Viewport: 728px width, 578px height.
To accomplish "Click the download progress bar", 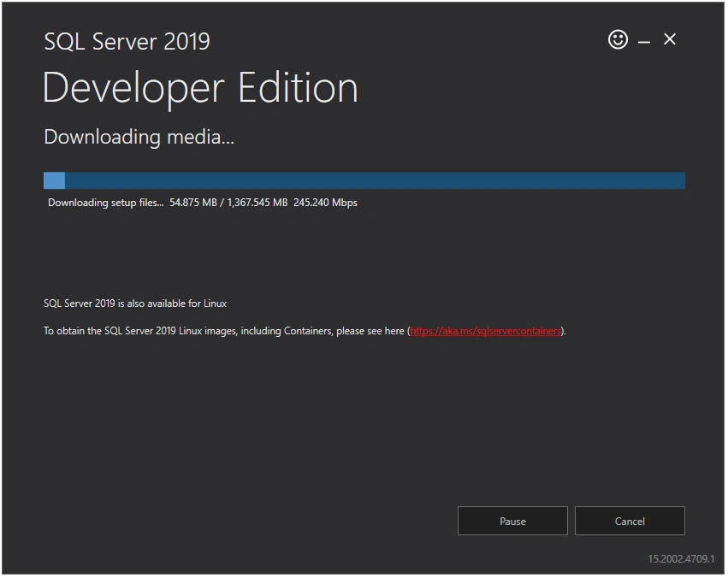I will point(364,180).
